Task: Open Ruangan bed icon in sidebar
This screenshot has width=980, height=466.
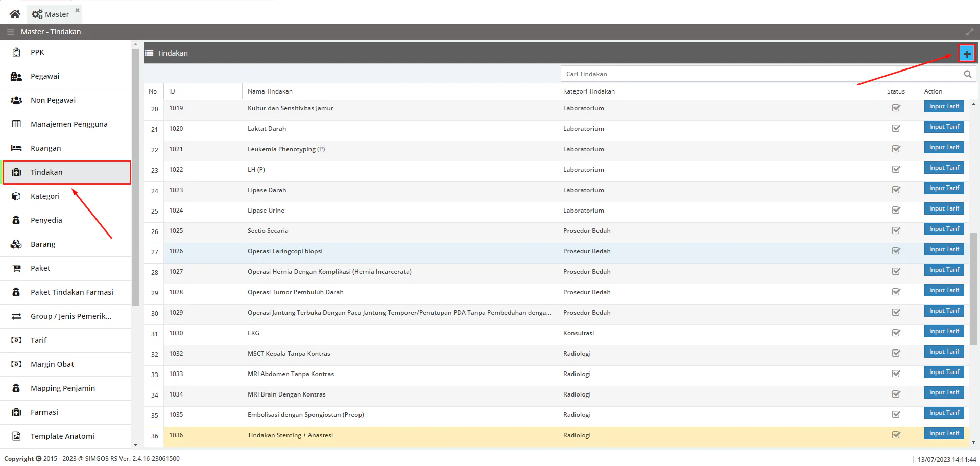Action: point(16,148)
